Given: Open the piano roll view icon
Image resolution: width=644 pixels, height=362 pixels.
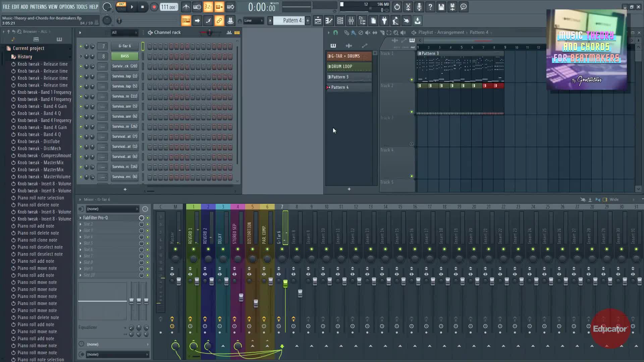Looking at the screenshot, I should pos(329,21).
